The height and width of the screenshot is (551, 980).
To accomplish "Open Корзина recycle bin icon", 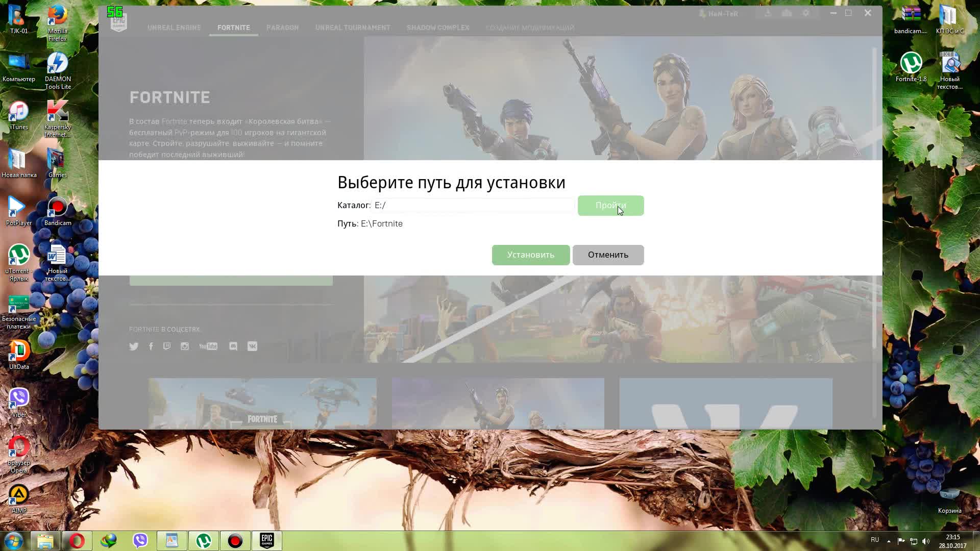I will (x=949, y=499).
